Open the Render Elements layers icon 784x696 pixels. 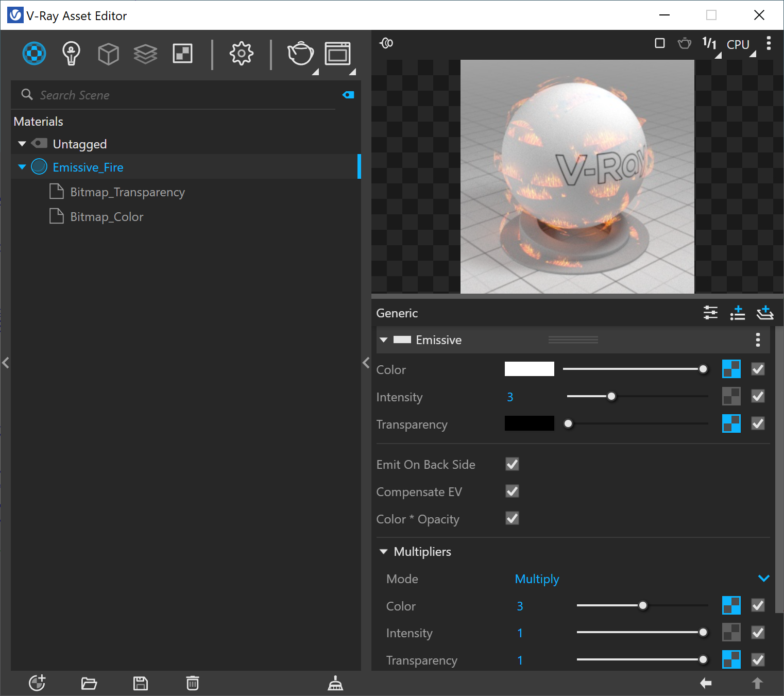145,54
